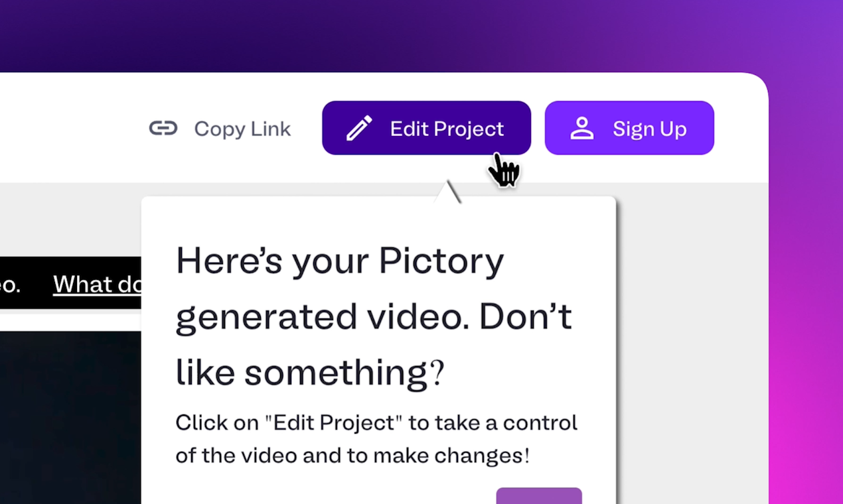The image size is (843, 504).
Task: Click the 'of the video and to make changes!' line
Action: click(x=352, y=456)
